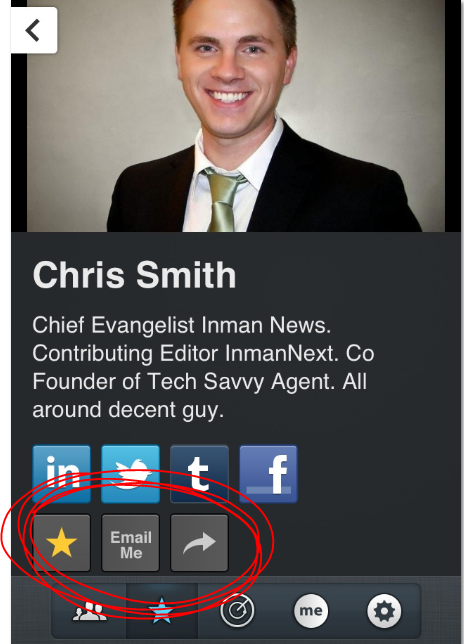The width and height of the screenshot is (464, 644).
Task: Click 'Inman News' in the bio
Action: pos(266,325)
